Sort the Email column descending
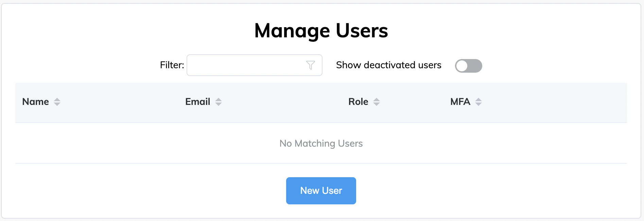The width and height of the screenshot is (644, 221). click(x=219, y=104)
